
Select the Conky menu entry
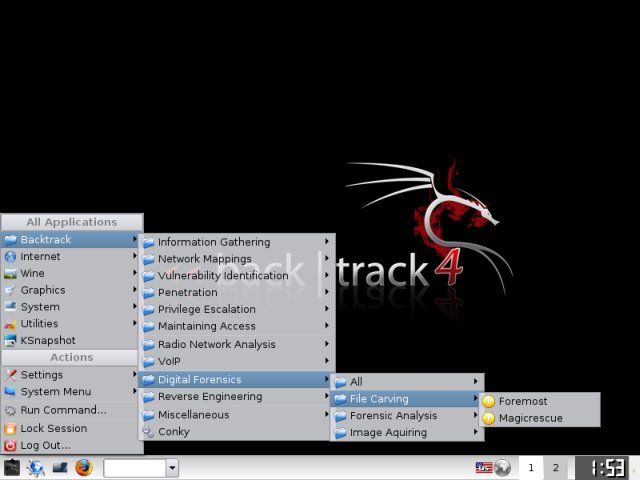(237, 432)
